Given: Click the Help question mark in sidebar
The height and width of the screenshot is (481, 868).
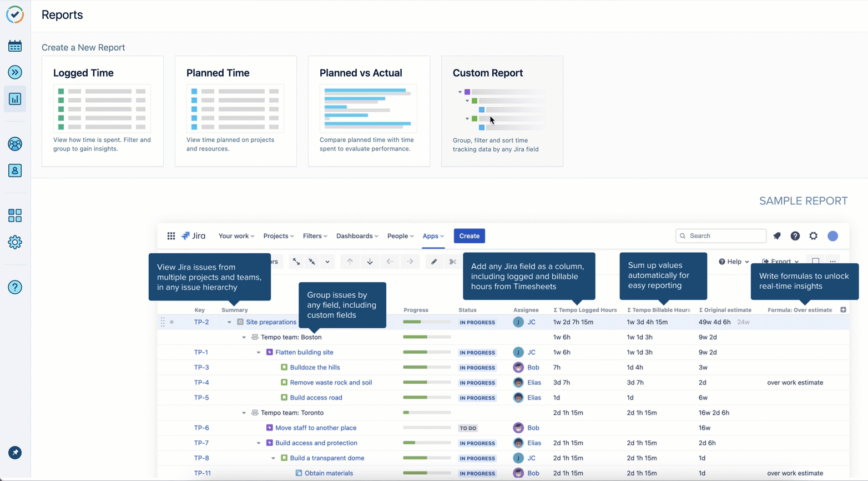Looking at the screenshot, I should pos(15,287).
